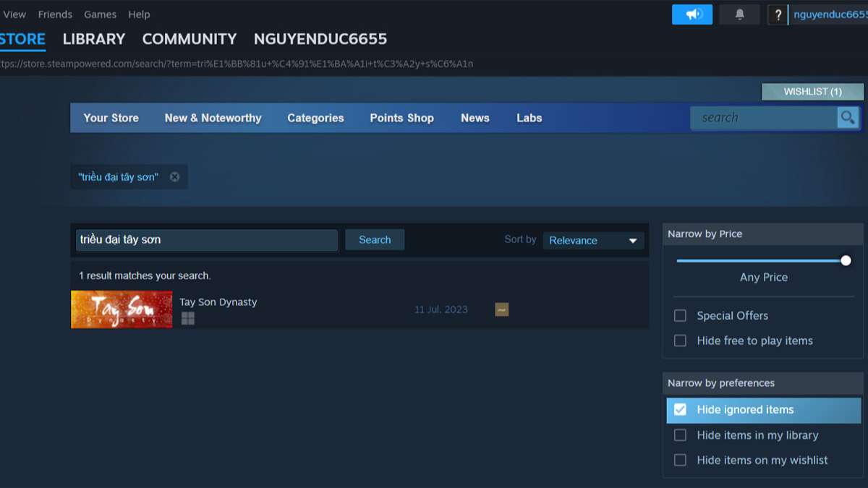
Task: Check Hide free to play items
Action: (x=680, y=341)
